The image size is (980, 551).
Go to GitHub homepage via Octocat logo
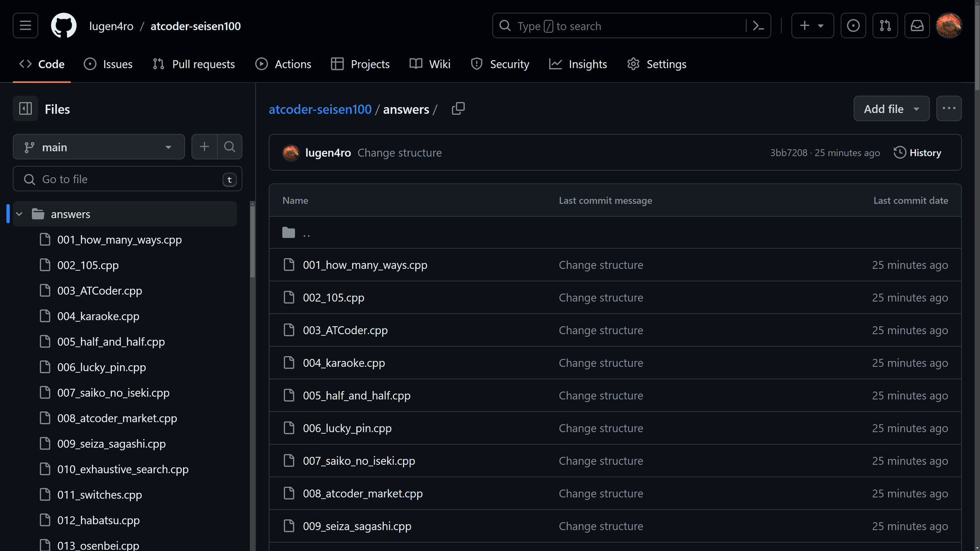tap(64, 26)
